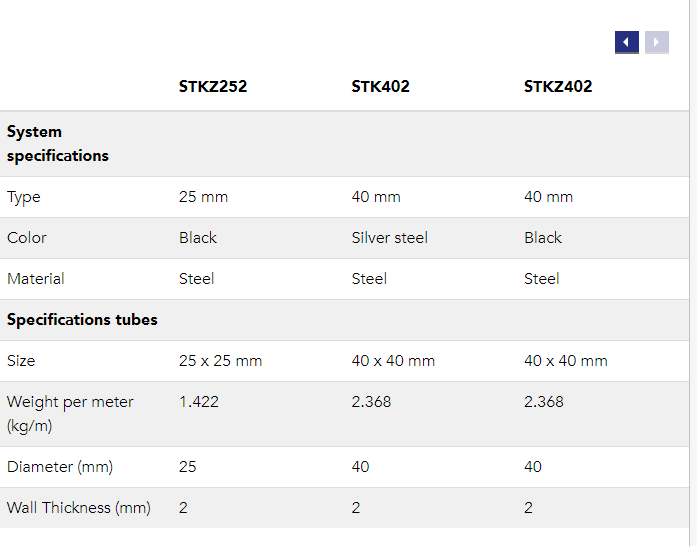
Task: Click the Specifications tubes section heading
Action: [x=82, y=320]
